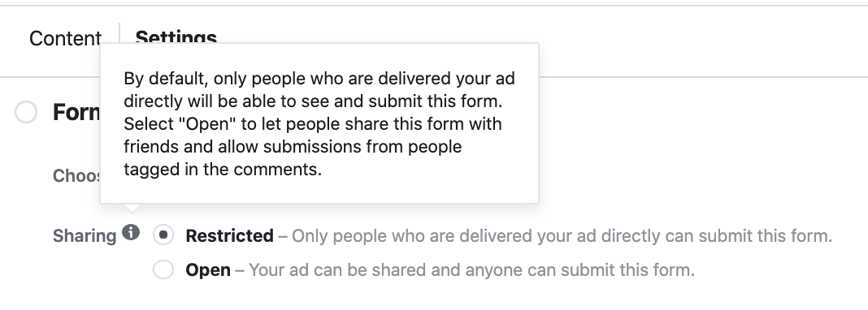Click the quoted "Open" word in tooltip
Screen dimensions: 868x310
207,124
